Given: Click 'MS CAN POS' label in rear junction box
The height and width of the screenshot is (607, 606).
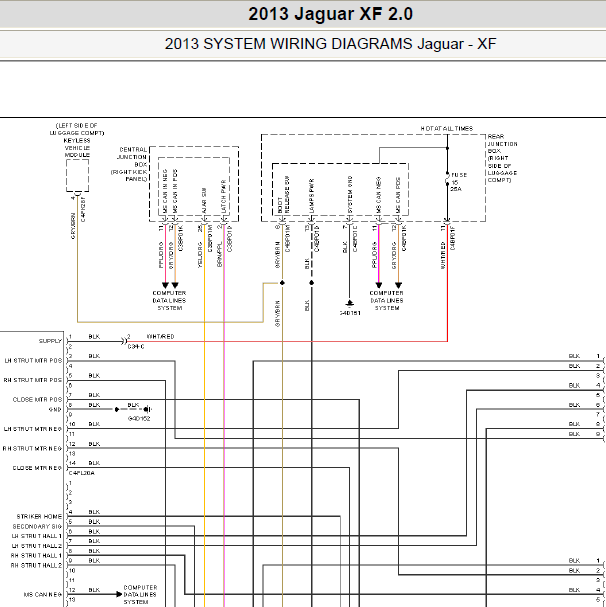Looking at the screenshot, I should (x=398, y=195).
